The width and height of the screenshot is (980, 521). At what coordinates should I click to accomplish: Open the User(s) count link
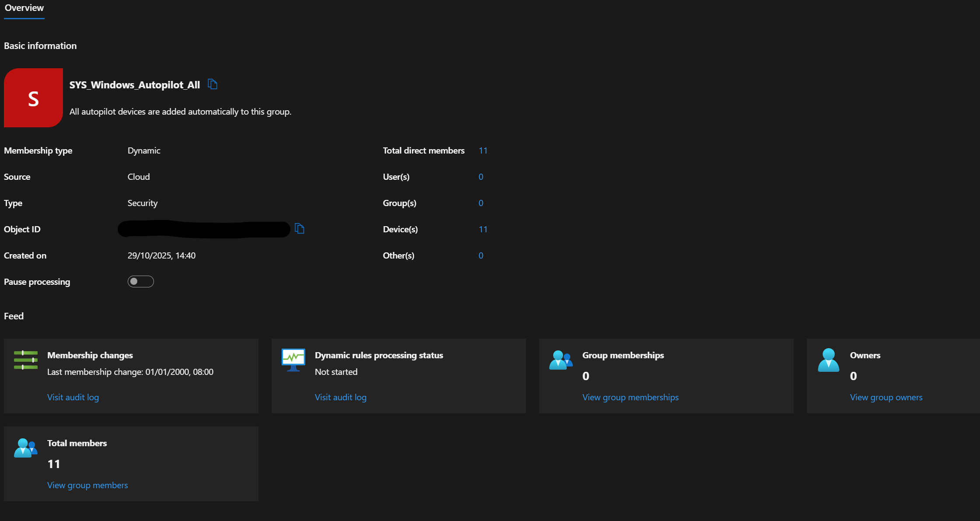(x=481, y=177)
